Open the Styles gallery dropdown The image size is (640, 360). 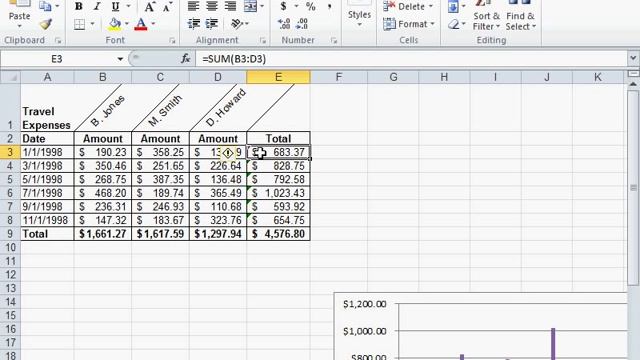(x=359, y=25)
